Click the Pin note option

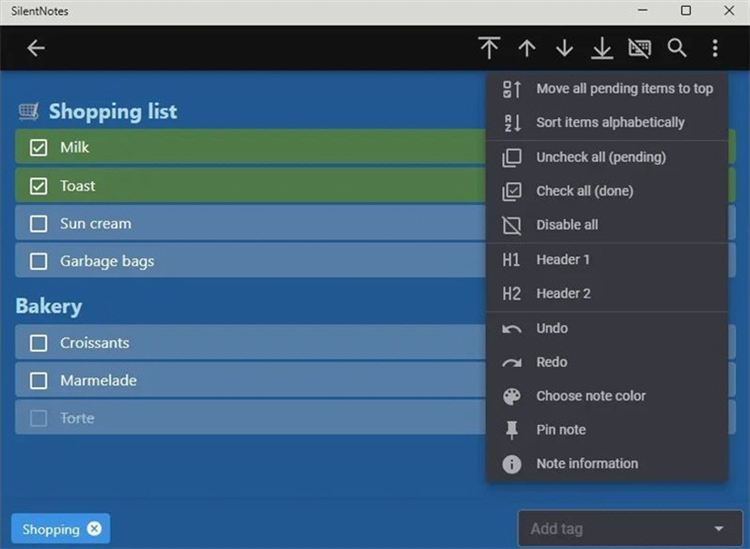tap(607, 430)
